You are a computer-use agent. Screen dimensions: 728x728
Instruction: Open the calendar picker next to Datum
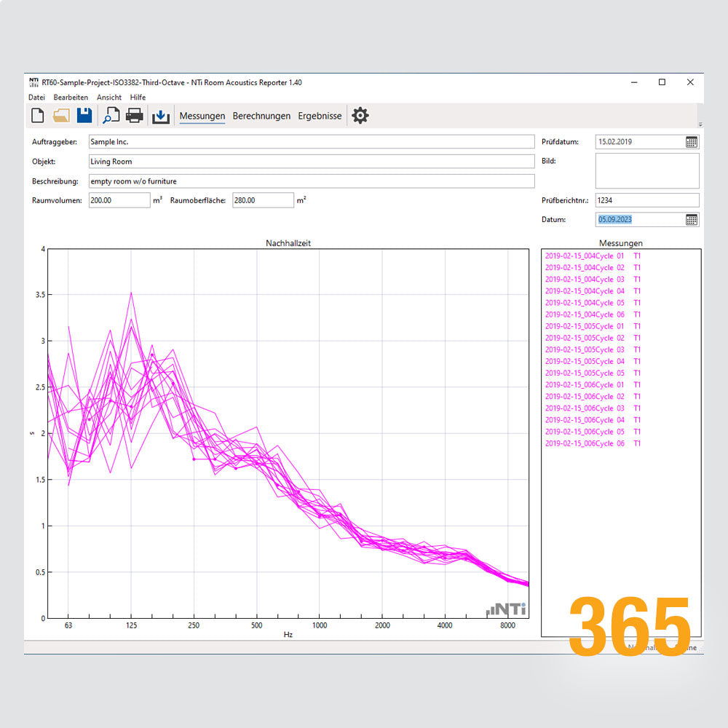point(691,219)
